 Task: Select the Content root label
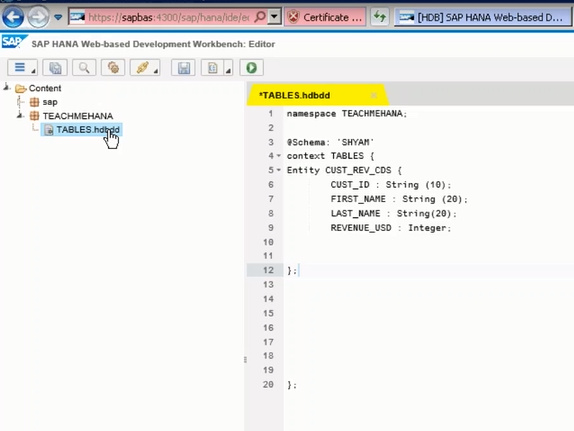(x=45, y=88)
